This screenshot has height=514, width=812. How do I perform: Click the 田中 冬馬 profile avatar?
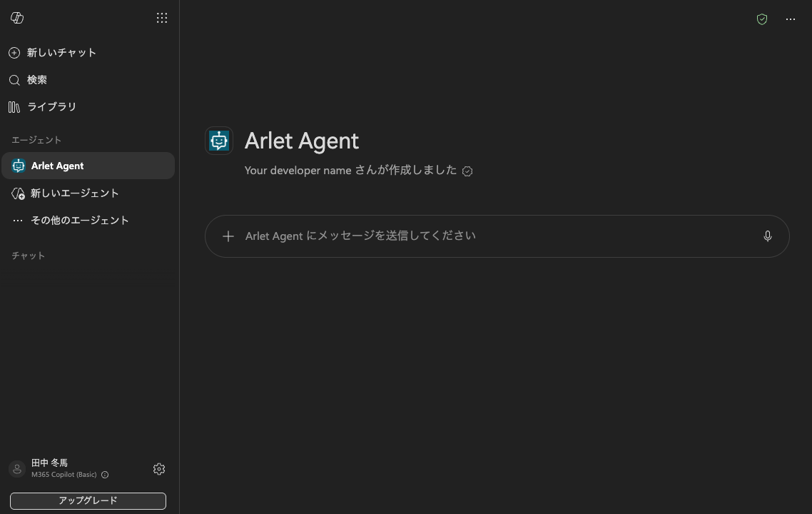click(17, 469)
